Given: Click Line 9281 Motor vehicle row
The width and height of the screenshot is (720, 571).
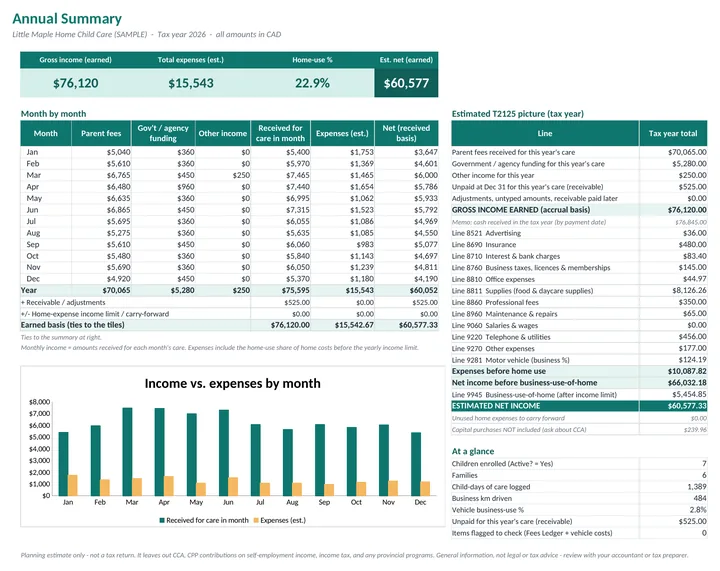Looking at the screenshot, I should coord(579,360).
